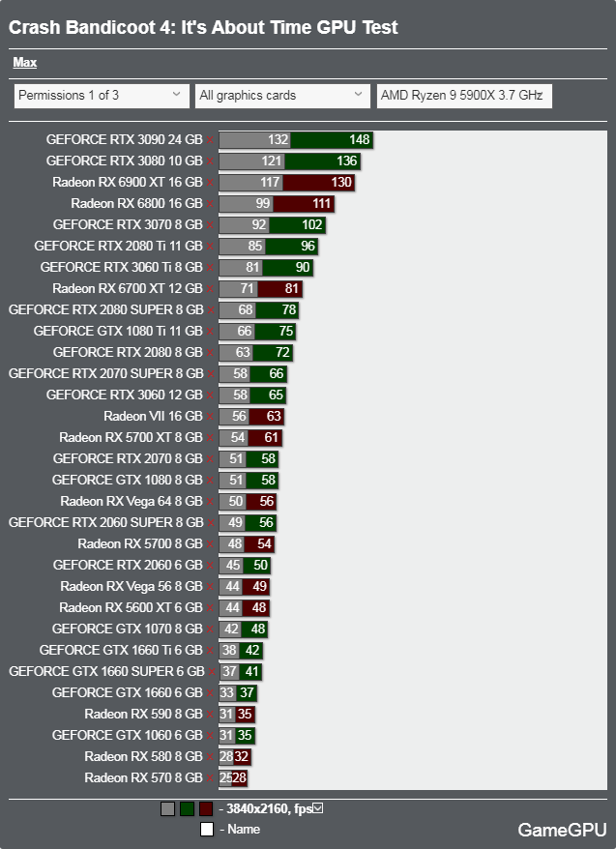616x849 pixels.
Task: Click the white Name legend swatch
Action: (x=206, y=829)
